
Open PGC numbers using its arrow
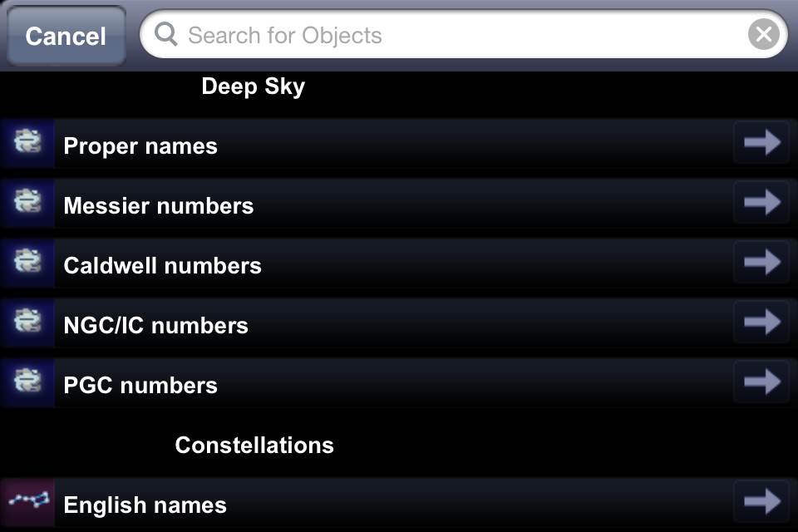(x=761, y=382)
